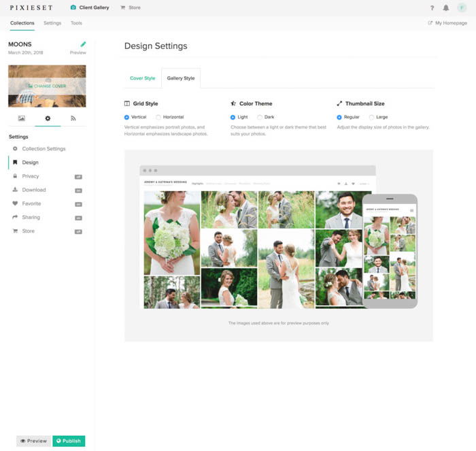Switch to the Cover Style tab
This screenshot has height=451, width=476.
(x=142, y=78)
